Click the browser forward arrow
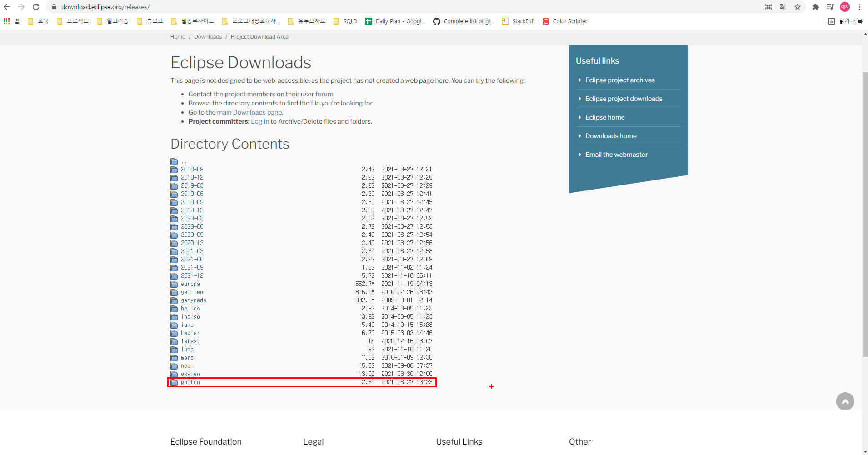The image size is (868, 455). point(21,7)
